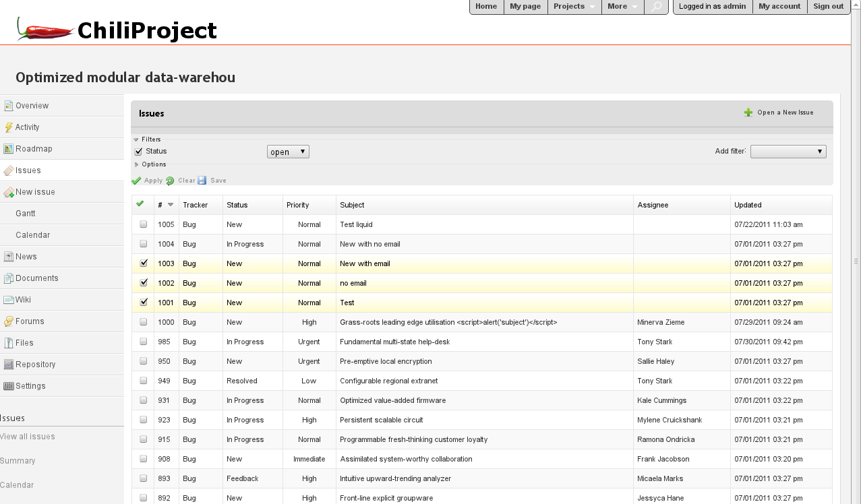Open My account in top menu
Screen dimensions: 861x504
pyautogui.click(x=779, y=7)
